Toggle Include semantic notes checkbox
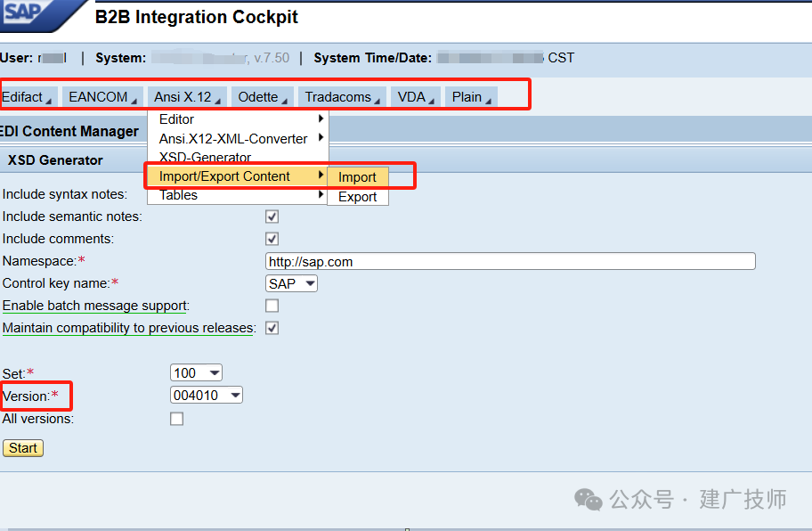The width and height of the screenshot is (812, 531). pos(272,216)
